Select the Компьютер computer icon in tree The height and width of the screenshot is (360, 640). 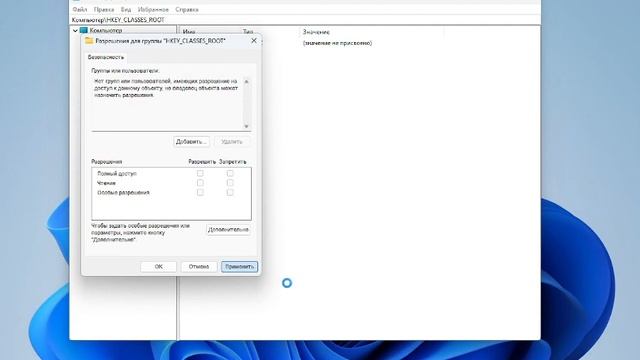click(x=84, y=30)
